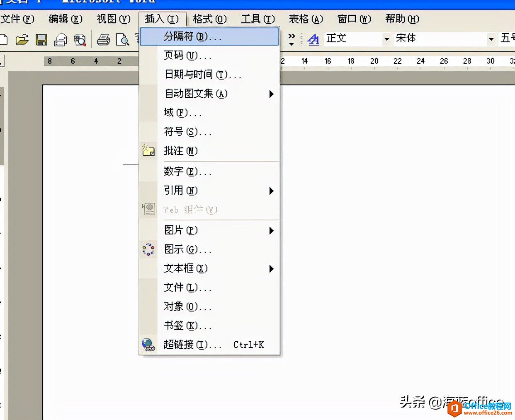Choose 符号(S)... menu entry
Screen dimensions: 515x420
click(x=209, y=132)
